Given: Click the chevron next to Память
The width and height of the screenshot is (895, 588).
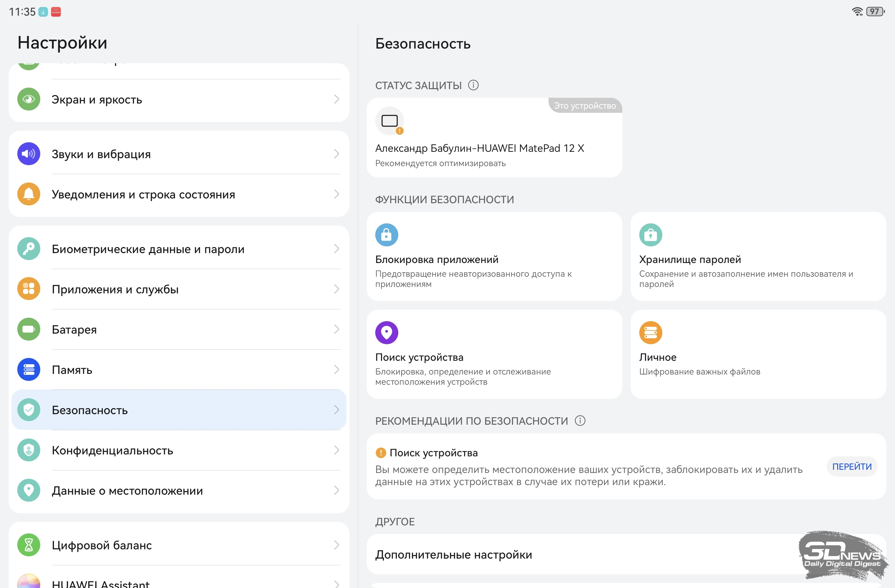Looking at the screenshot, I should (336, 369).
